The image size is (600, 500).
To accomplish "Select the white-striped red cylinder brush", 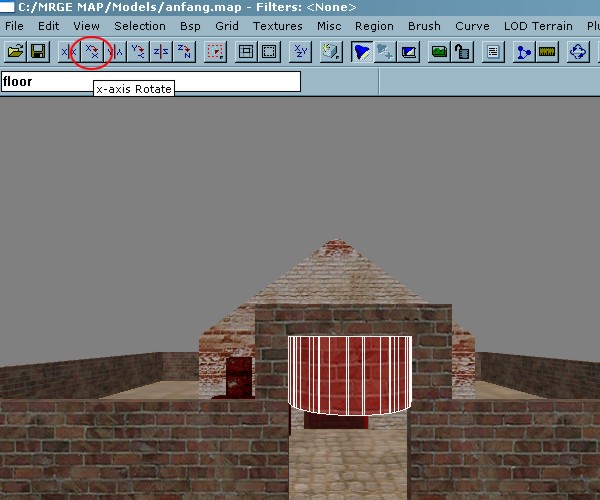I will [350, 375].
